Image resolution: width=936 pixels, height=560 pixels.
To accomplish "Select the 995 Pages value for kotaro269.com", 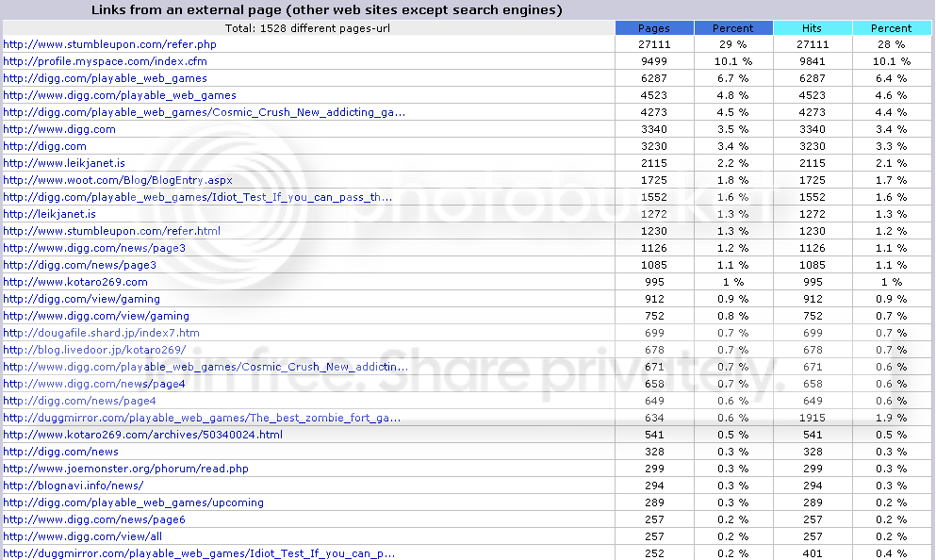I will pos(654,282).
